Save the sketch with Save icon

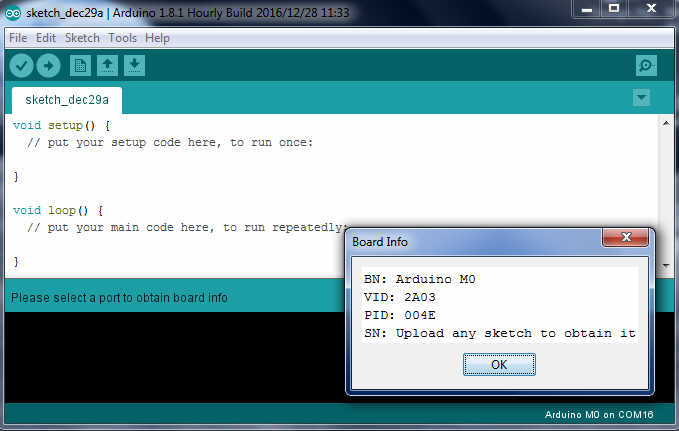(134, 66)
